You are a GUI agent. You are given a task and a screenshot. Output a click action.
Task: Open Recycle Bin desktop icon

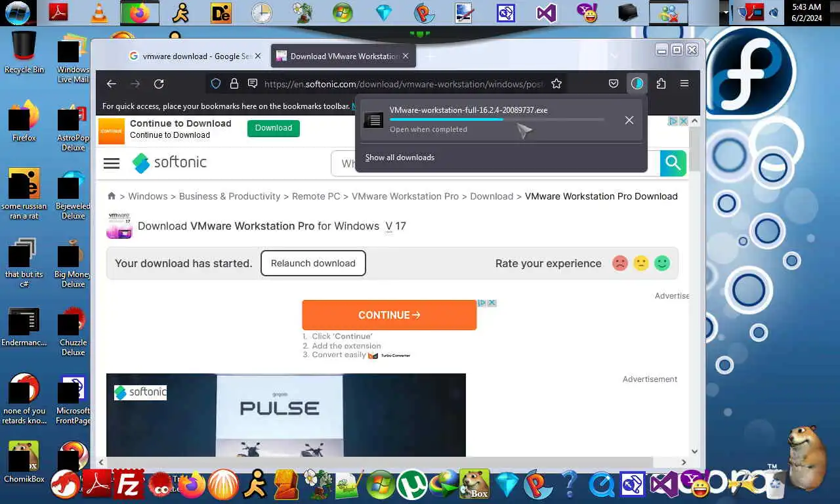pyautogui.click(x=24, y=52)
